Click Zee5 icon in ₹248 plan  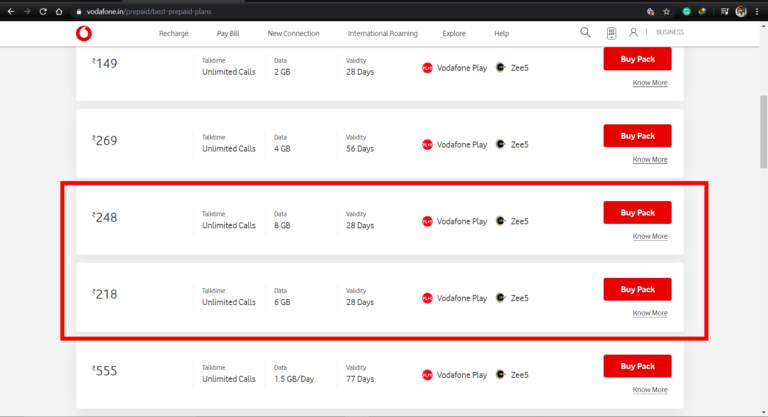tap(501, 221)
